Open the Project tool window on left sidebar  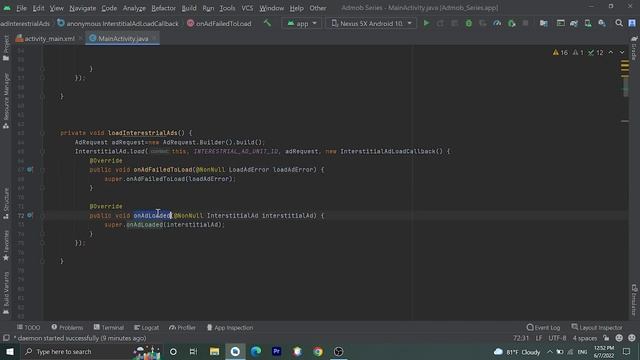pos(6,48)
